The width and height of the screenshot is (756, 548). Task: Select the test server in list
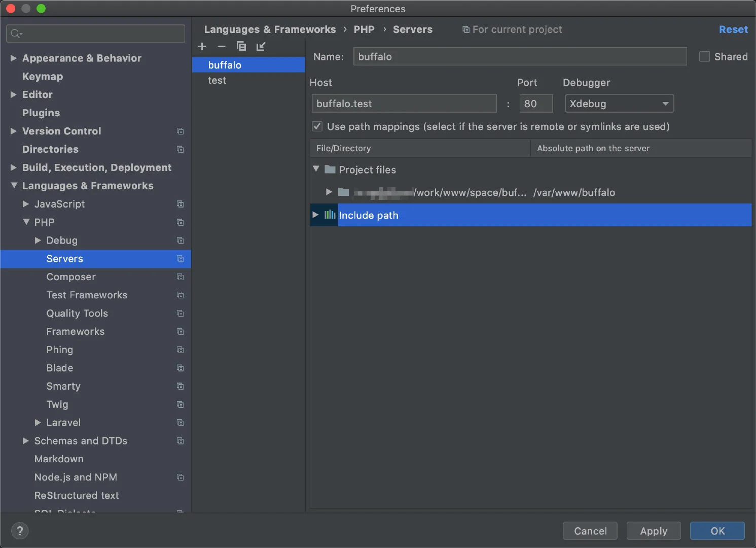point(217,80)
